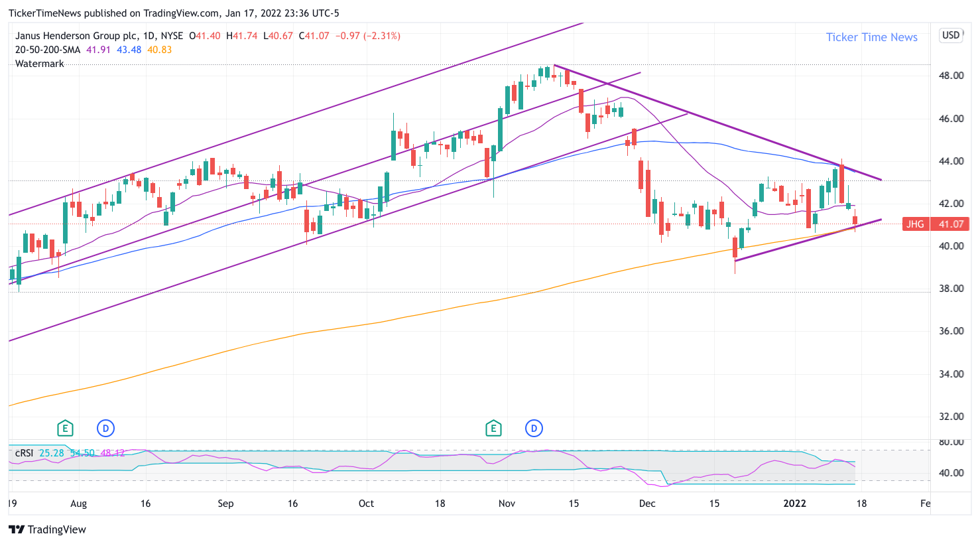This screenshot has height=544, width=980.
Task: Select the Watermark indicator legend
Action: (40, 64)
